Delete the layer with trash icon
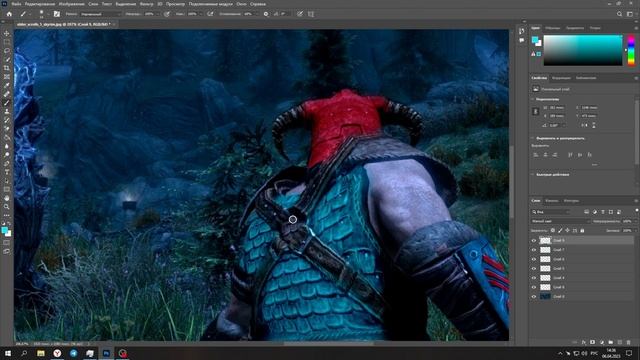 (x=629, y=342)
